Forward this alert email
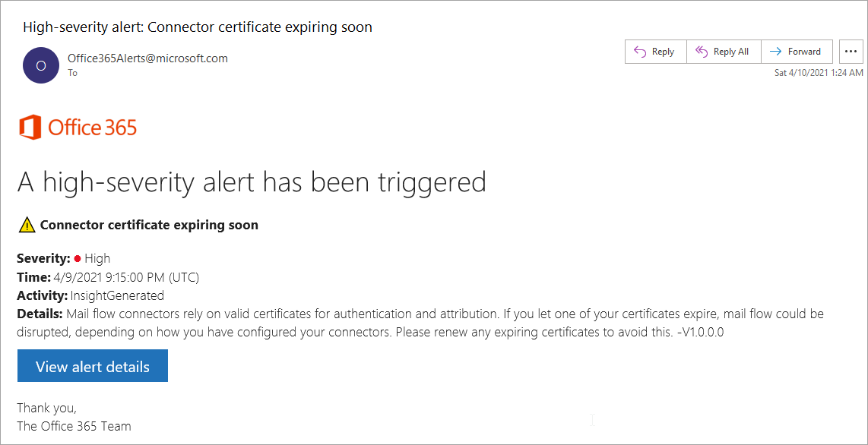868x445 pixels. click(797, 52)
